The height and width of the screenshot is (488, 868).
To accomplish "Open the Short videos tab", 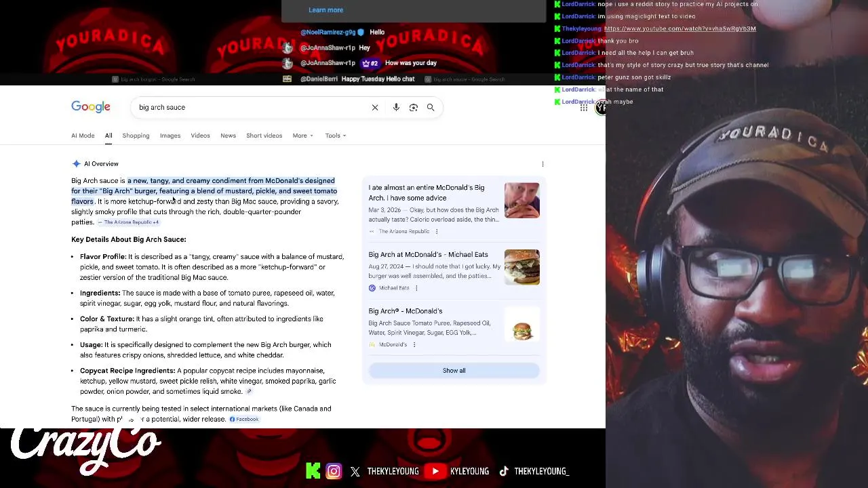I will tap(264, 136).
